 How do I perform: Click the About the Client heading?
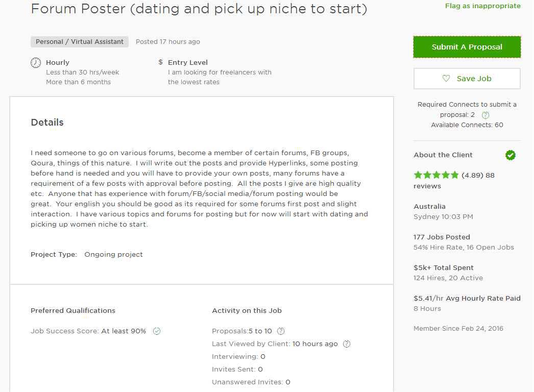click(x=443, y=155)
